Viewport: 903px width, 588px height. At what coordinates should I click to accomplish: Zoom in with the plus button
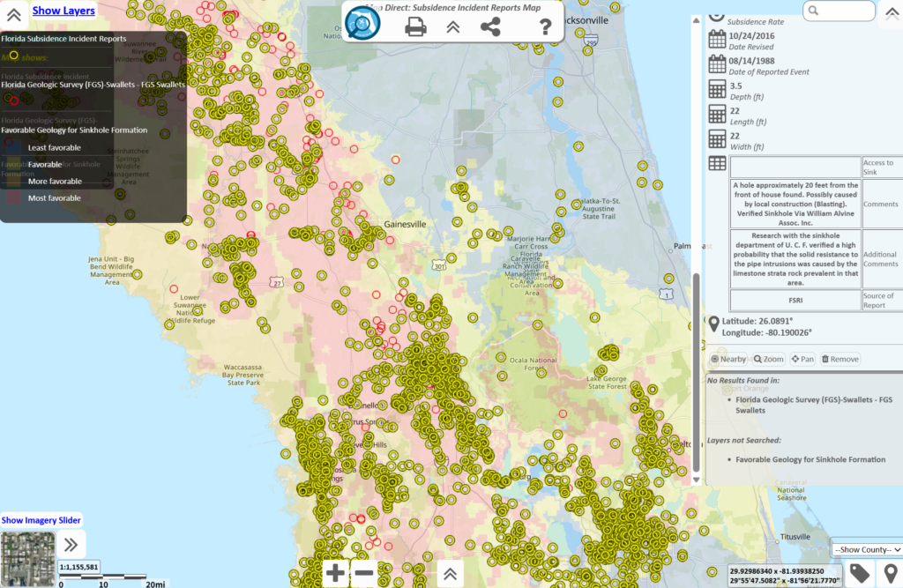click(336, 573)
